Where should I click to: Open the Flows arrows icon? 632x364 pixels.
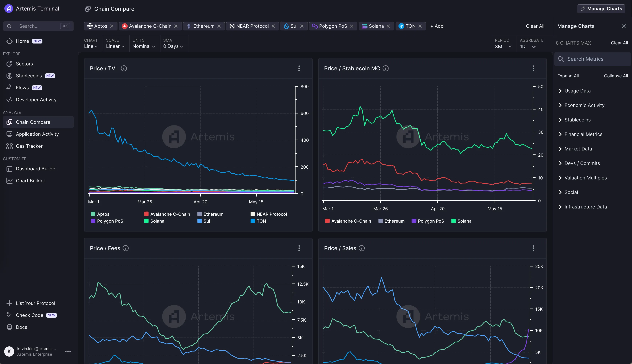pos(9,88)
